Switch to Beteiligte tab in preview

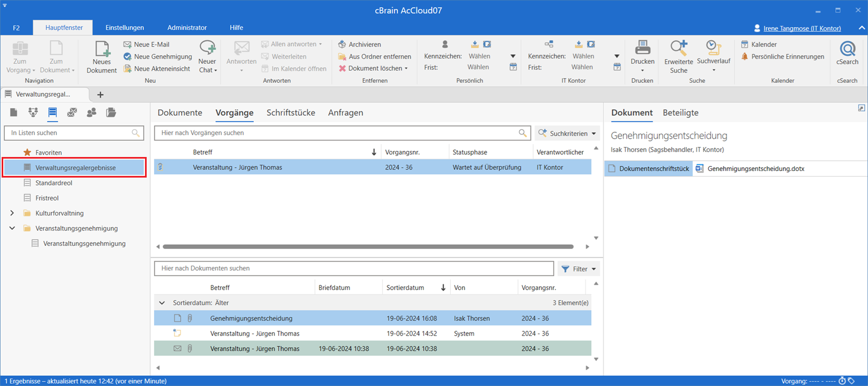[680, 113]
